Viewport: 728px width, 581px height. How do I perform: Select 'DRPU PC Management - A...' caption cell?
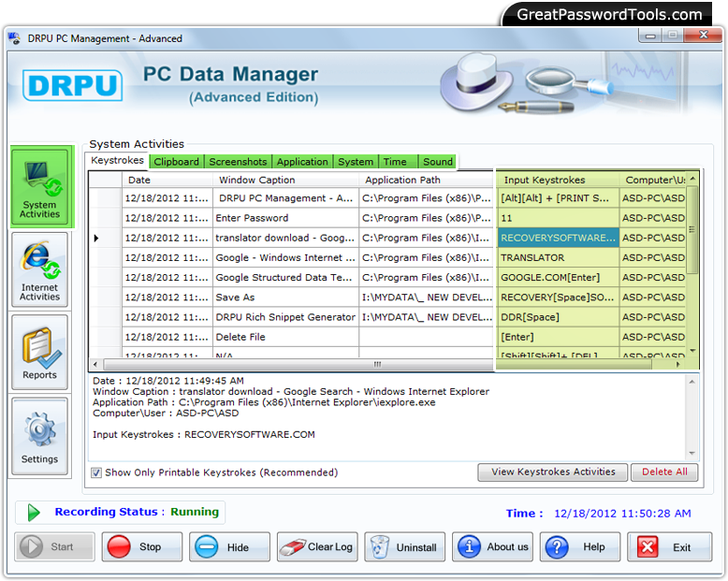pos(285,198)
